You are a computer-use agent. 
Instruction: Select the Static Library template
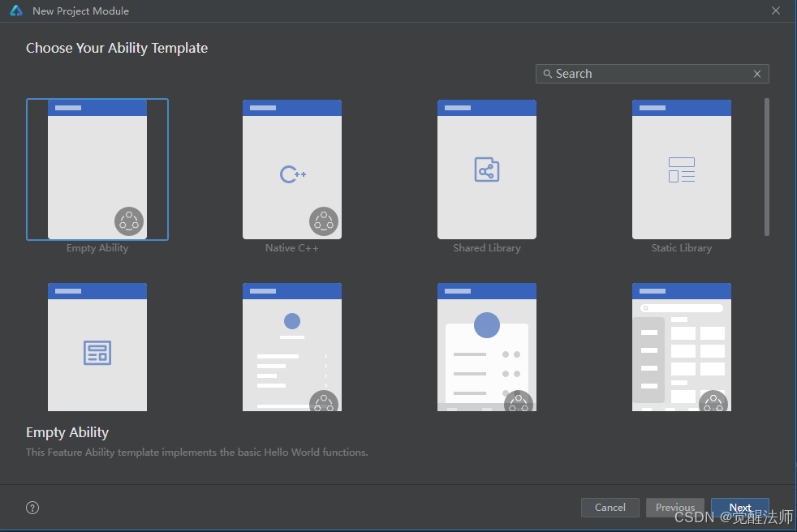tap(681, 169)
